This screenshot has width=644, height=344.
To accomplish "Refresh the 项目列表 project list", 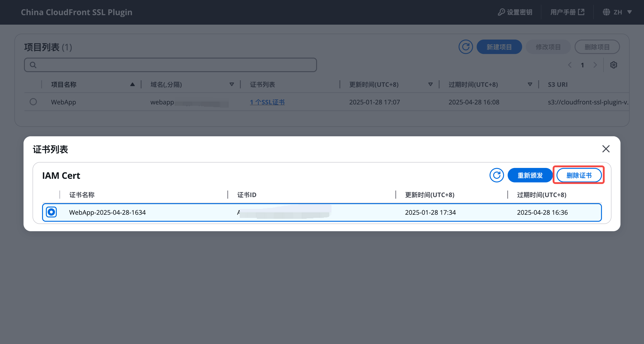I will [466, 47].
